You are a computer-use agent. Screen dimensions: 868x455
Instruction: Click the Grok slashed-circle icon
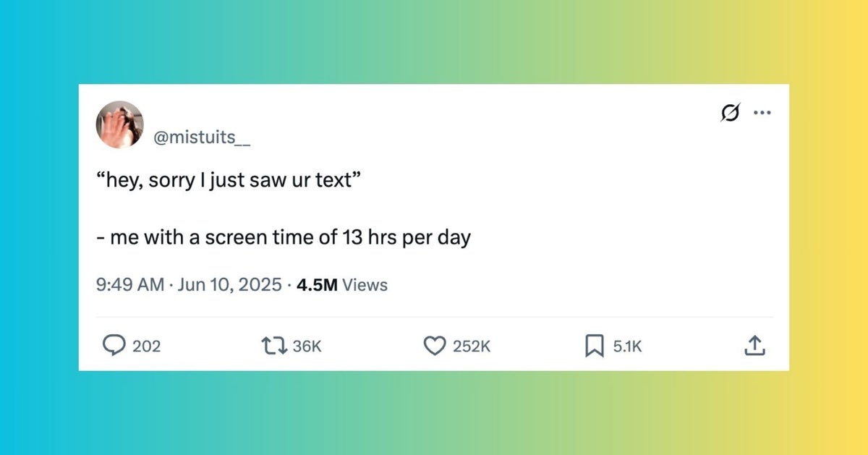point(731,114)
